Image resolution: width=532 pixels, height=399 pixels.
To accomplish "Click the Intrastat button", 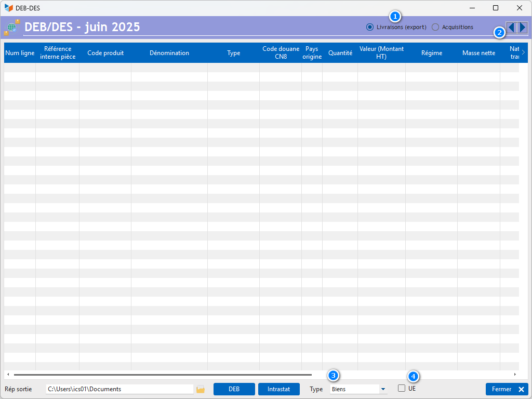I will pyautogui.click(x=278, y=389).
